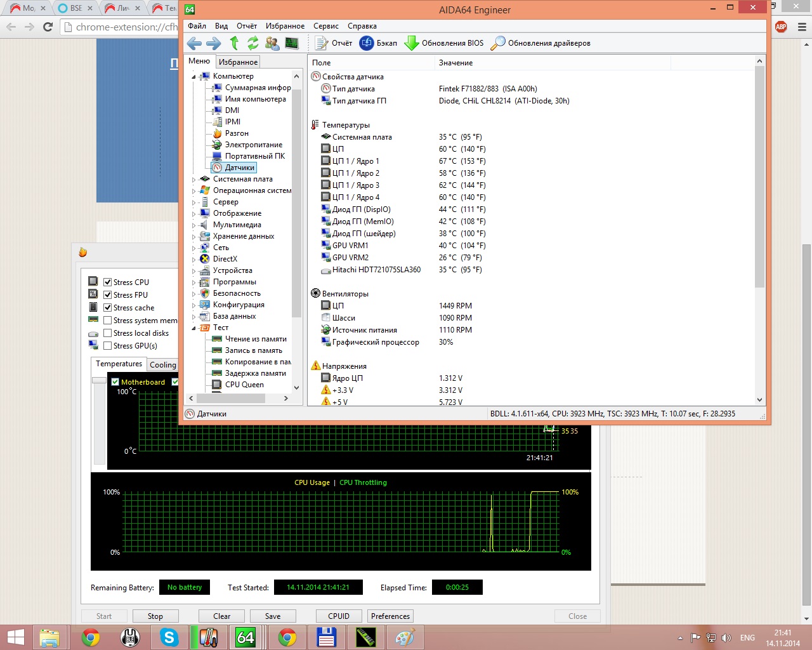Expand the Системная плата tree node
Viewport: 812px width, 650px height.
(x=194, y=180)
